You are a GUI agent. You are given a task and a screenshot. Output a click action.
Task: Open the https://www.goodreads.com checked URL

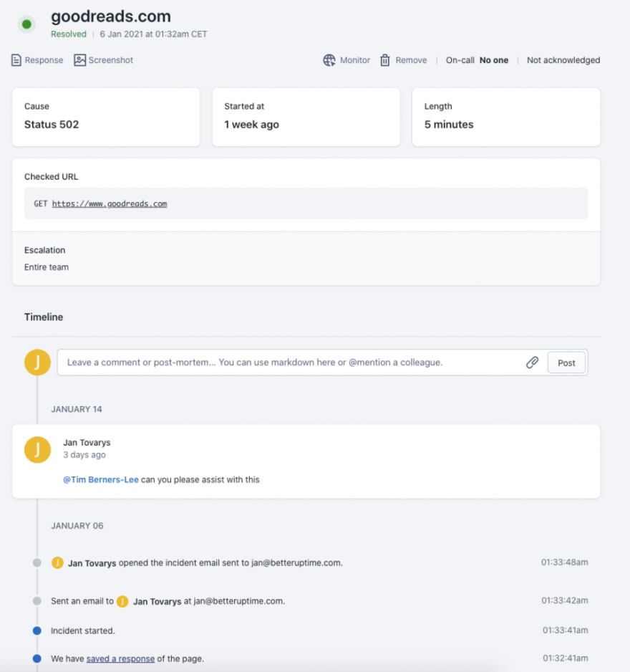pyautogui.click(x=110, y=204)
